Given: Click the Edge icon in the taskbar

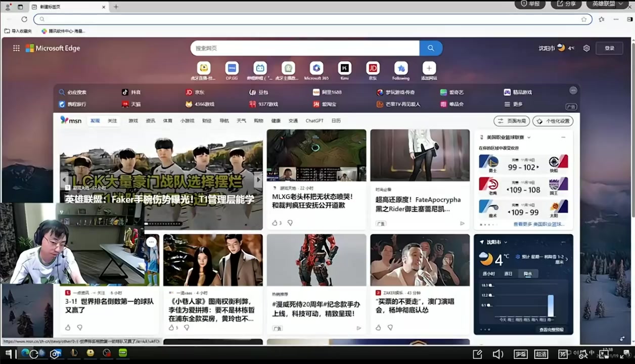Looking at the screenshot, I should 25,353.
